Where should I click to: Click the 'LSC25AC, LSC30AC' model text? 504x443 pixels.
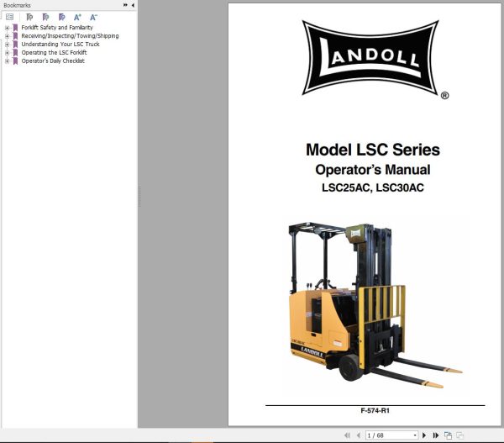pos(373,187)
